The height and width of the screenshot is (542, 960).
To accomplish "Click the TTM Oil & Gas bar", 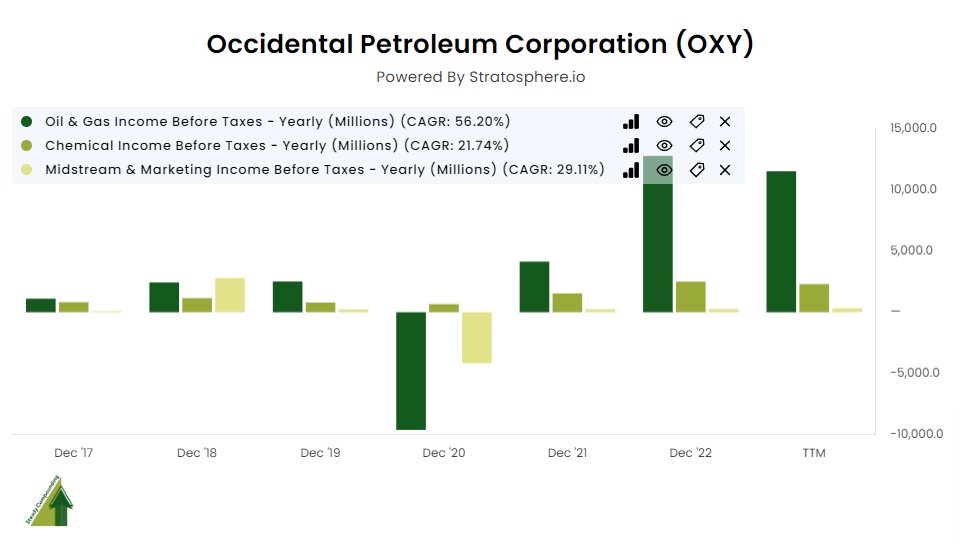I will point(781,242).
